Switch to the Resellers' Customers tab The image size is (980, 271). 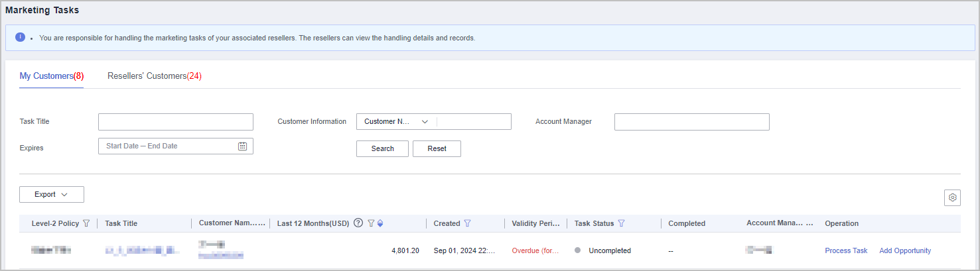pyautogui.click(x=154, y=76)
